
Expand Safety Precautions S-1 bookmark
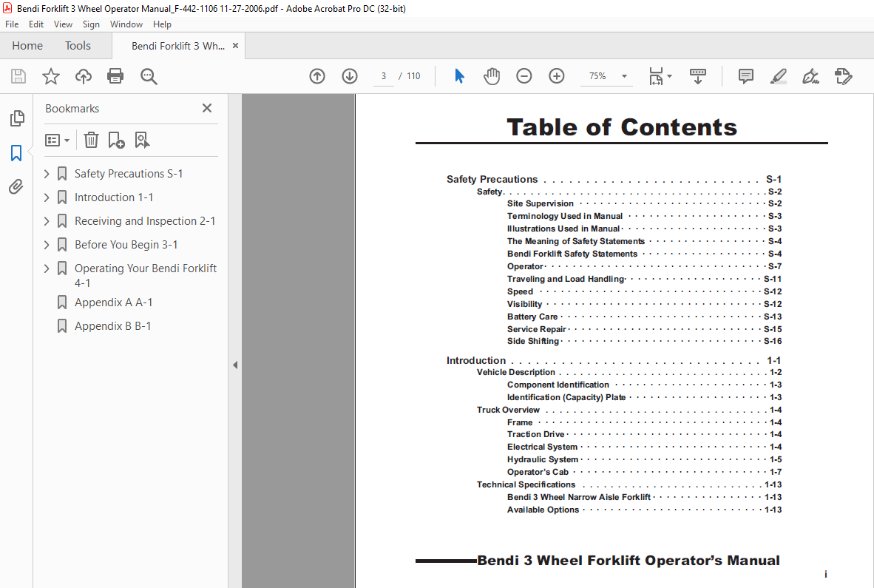47,174
